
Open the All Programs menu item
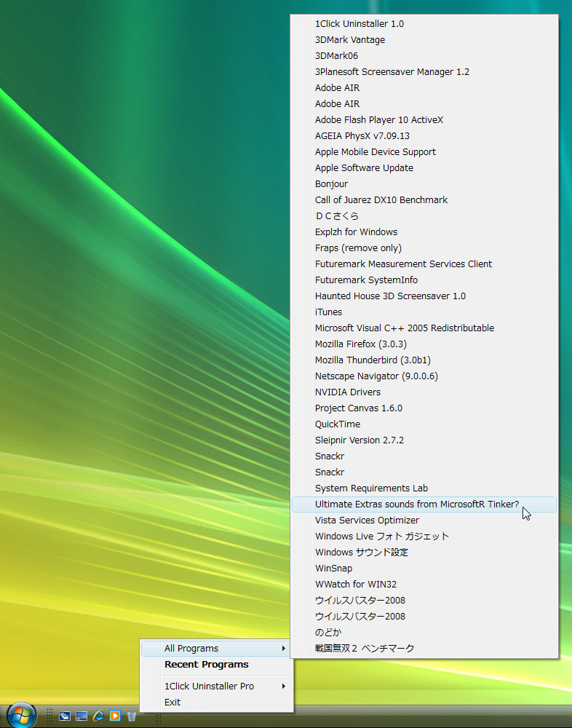[x=216, y=648]
